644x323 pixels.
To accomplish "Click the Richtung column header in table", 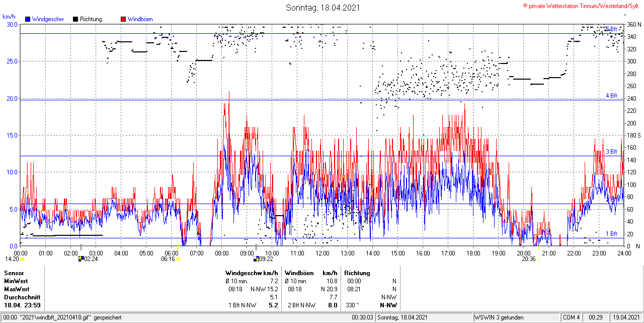I will (357, 273).
